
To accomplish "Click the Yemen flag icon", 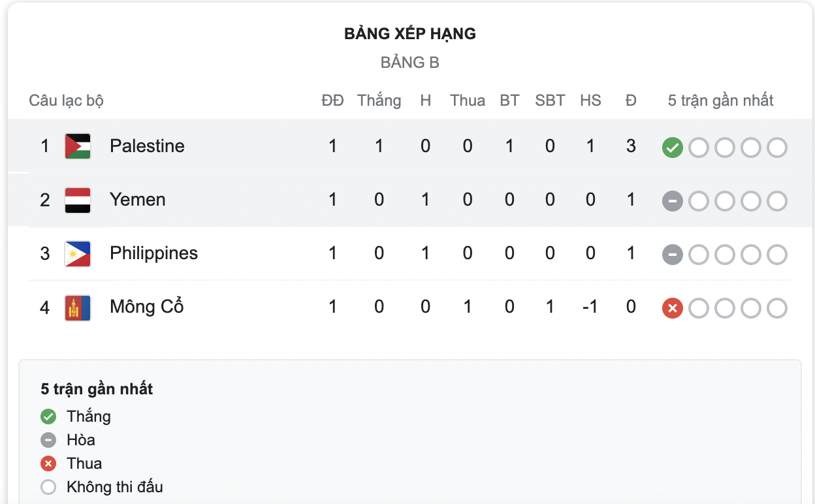I will pyautogui.click(x=78, y=200).
